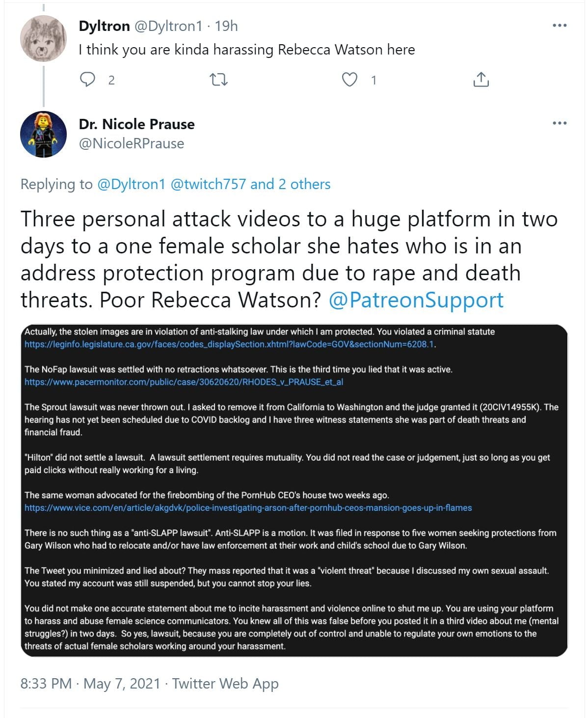Click the Twitter Web App source label
This screenshot has width=588, height=718.
225,684
